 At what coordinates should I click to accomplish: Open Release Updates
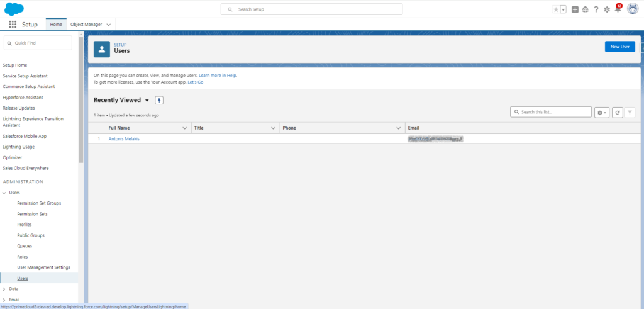(19, 108)
